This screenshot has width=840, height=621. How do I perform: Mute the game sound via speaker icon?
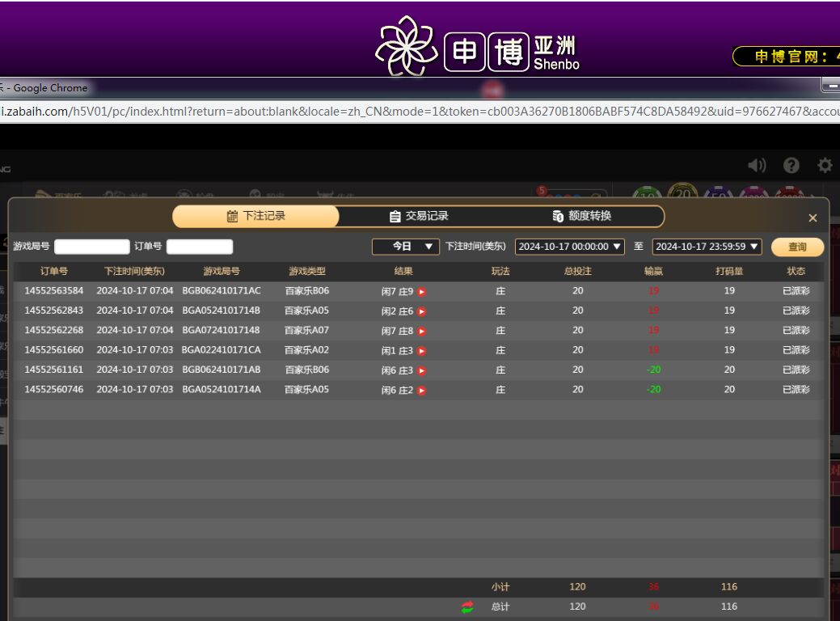[757, 166]
